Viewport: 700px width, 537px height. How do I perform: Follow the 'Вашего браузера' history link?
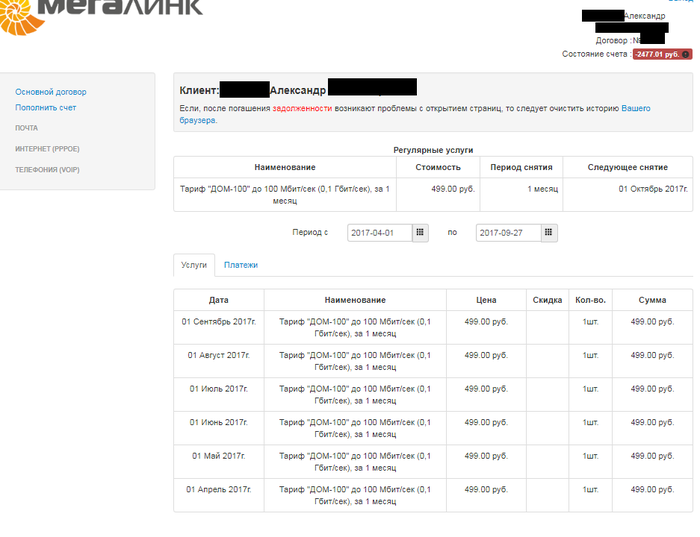pyautogui.click(x=636, y=107)
